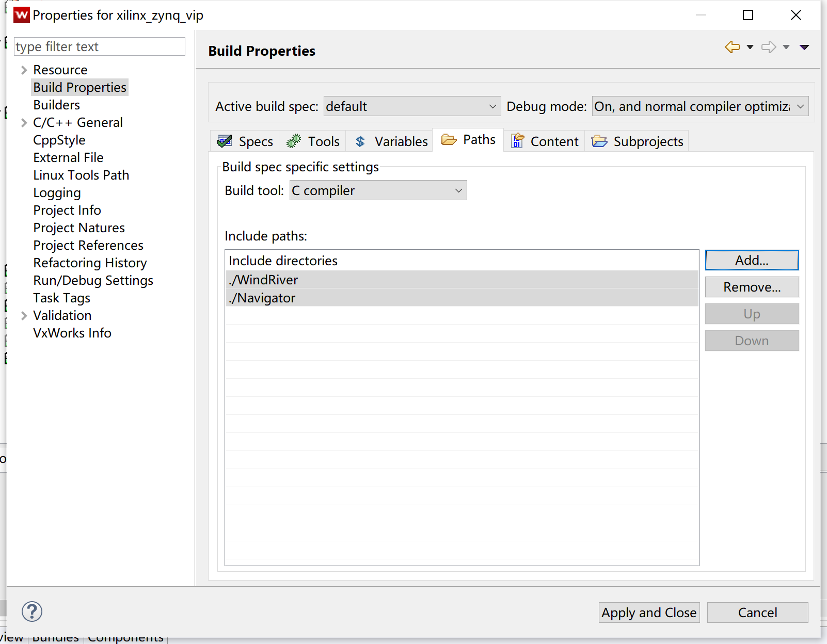Open the Build tool C compiler dropdown
This screenshot has height=644, width=827.
click(x=378, y=190)
